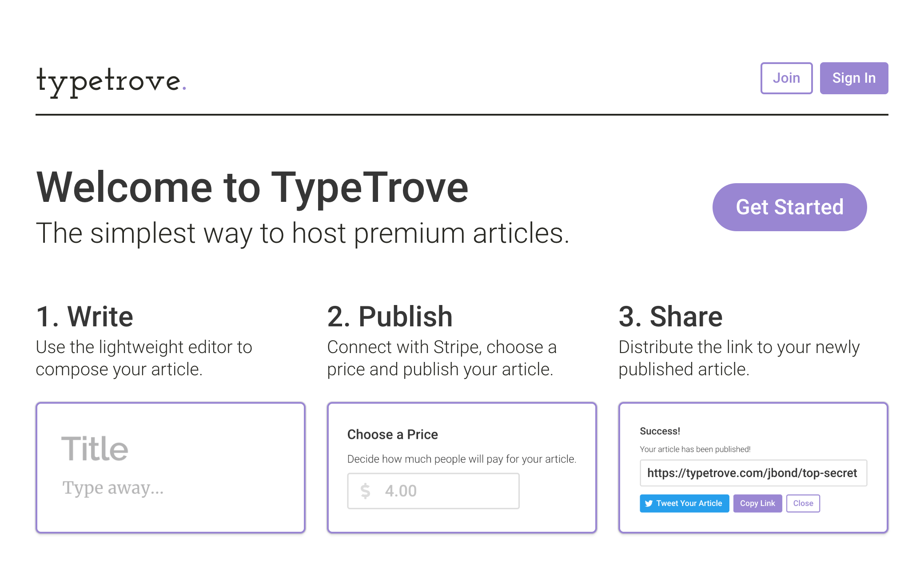Viewport: 924px width, 578px height.
Task: Hit the Get Started button
Action: pos(789,207)
